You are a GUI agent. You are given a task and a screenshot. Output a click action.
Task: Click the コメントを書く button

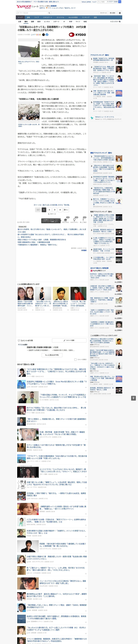[x=69, y=340]
